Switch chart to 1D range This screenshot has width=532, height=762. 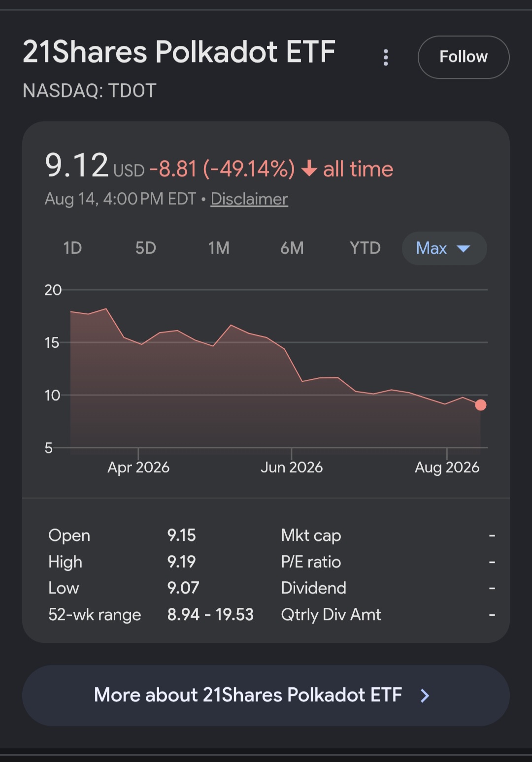[x=72, y=248]
